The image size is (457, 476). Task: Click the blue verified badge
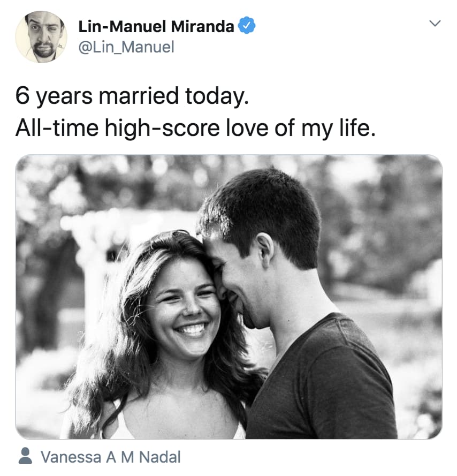point(247,26)
